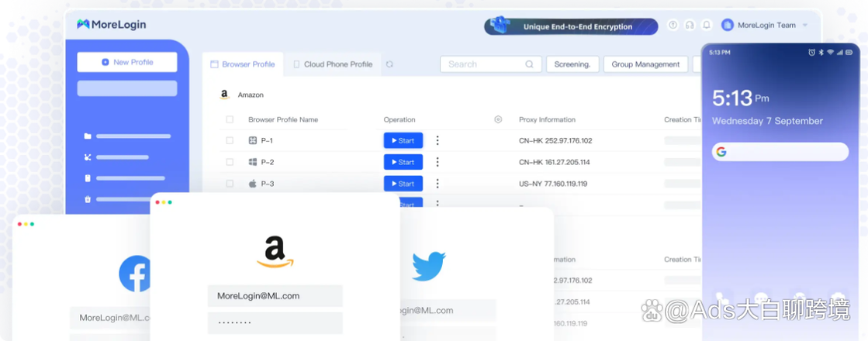
Task: Open Group Management
Action: (645, 64)
